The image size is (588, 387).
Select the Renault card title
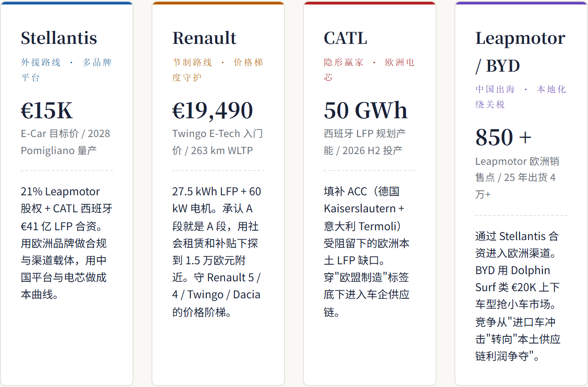204,38
